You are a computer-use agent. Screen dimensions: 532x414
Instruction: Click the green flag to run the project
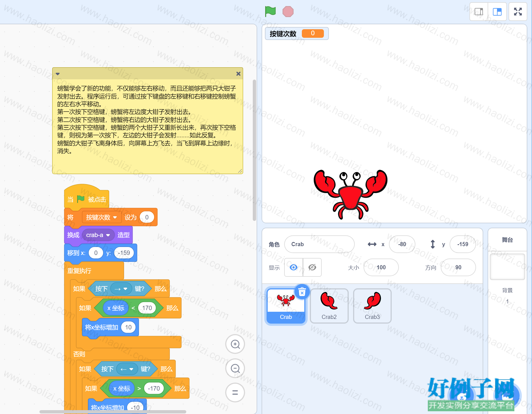[x=270, y=11]
